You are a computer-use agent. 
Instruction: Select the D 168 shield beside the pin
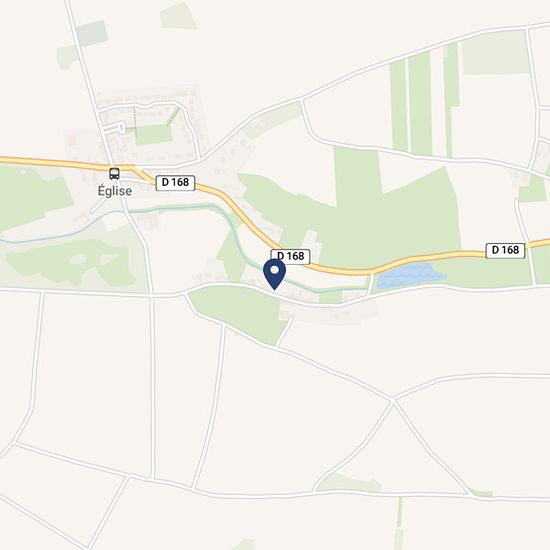(290, 256)
